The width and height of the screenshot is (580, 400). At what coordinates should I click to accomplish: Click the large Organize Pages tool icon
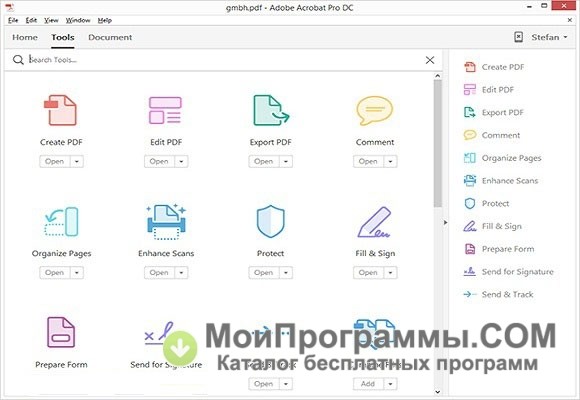click(61, 222)
